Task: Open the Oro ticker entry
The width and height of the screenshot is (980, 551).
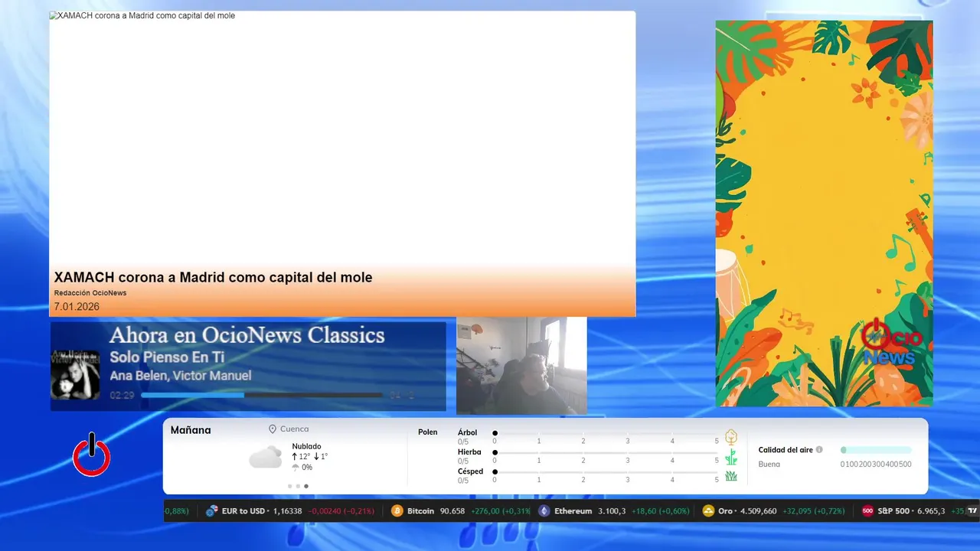Action: tap(774, 511)
